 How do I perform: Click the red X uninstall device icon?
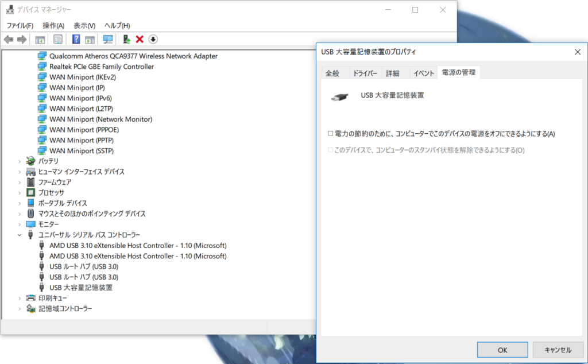point(140,39)
